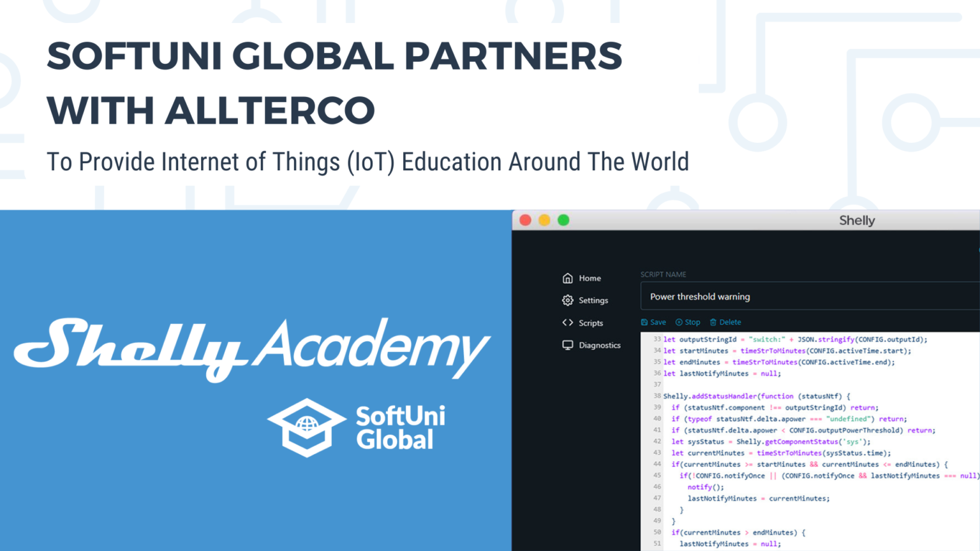Click the Save floppy disk icon
Image resolution: width=980 pixels, height=551 pixels.
tap(646, 322)
